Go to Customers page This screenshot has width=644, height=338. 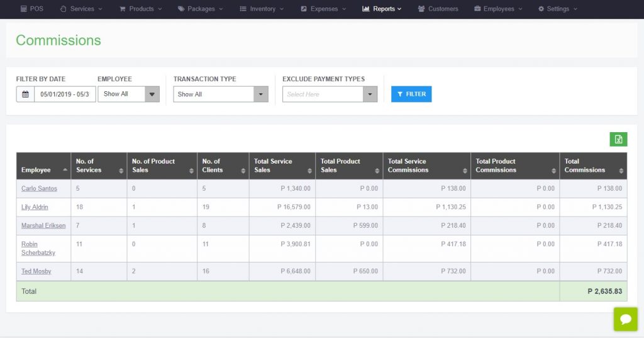pos(438,9)
